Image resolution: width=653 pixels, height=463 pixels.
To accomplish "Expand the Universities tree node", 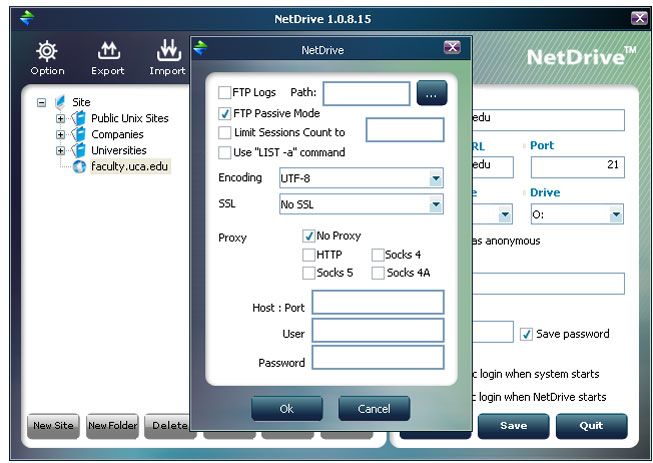I will click(x=60, y=151).
